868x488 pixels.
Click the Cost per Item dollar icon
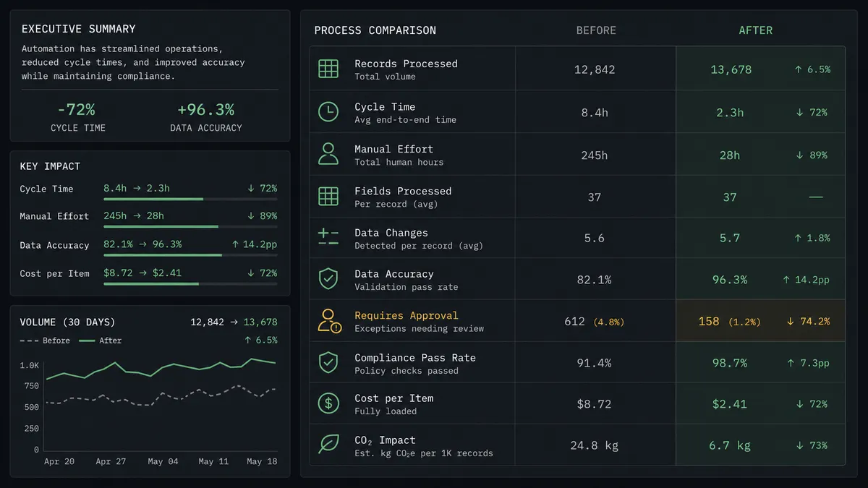click(x=328, y=403)
